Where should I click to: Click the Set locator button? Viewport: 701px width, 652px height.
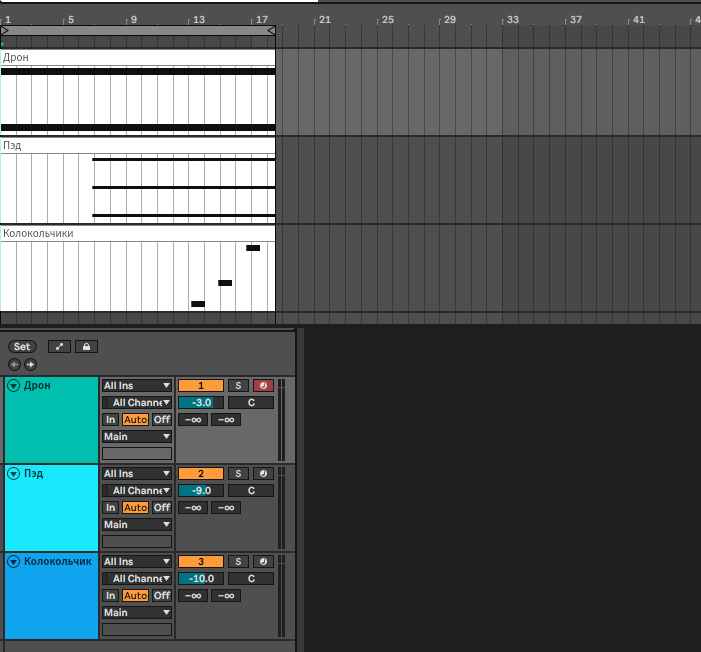pyautogui.click(x=22, y=347)
